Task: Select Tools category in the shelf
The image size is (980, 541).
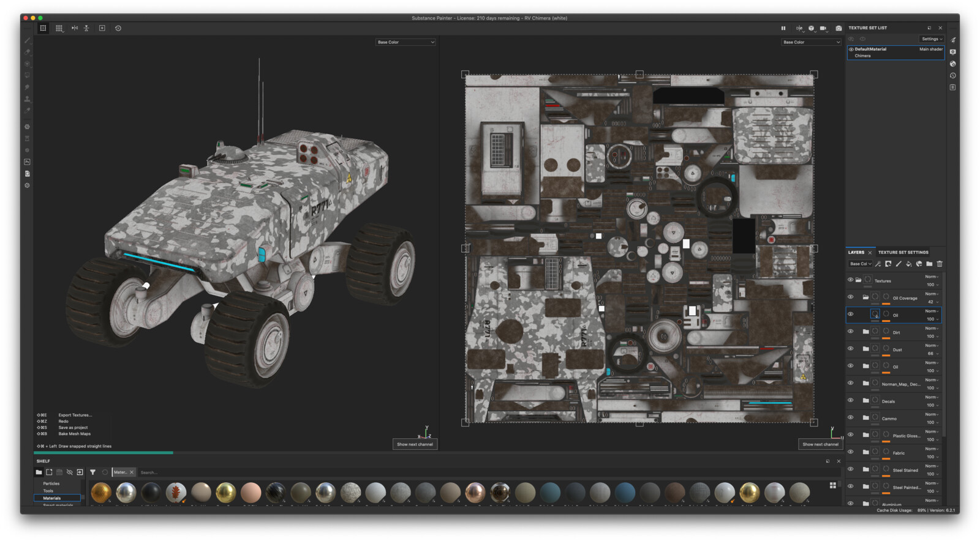Action: coord(48,491)
